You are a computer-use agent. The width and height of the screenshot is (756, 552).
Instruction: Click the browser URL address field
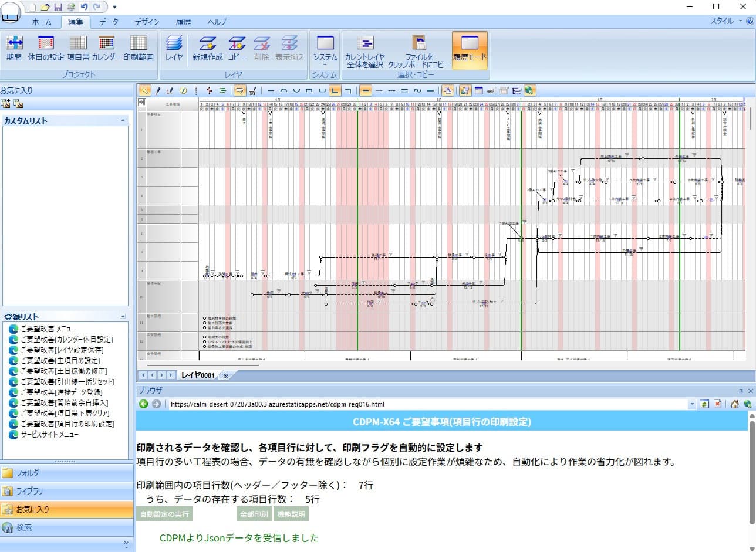(x=427, y=404)
